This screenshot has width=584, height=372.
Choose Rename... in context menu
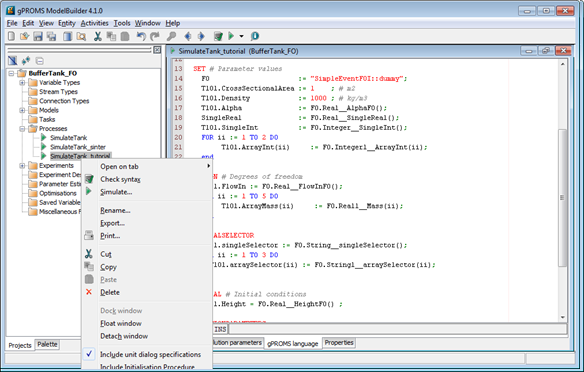(x=147, y=210)
